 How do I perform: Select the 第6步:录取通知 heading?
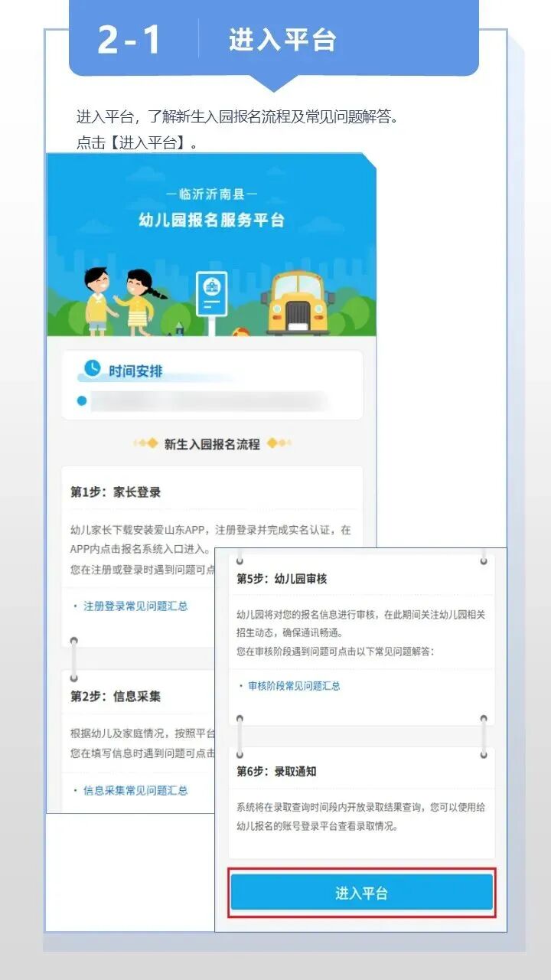tap(276, 771)
